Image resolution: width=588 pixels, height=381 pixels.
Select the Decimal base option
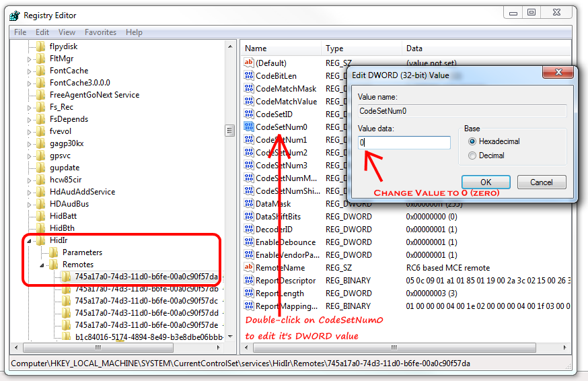[x=472, y=155]
